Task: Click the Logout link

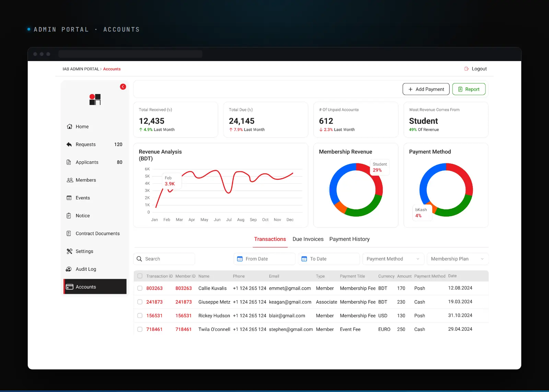Action: point(476,69)
